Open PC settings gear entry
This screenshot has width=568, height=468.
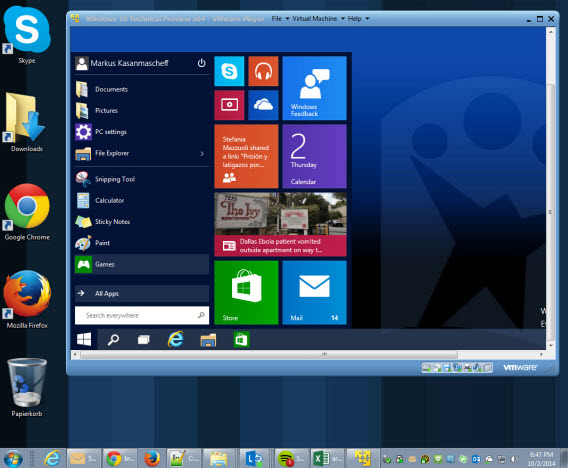(x=142, y=132)
